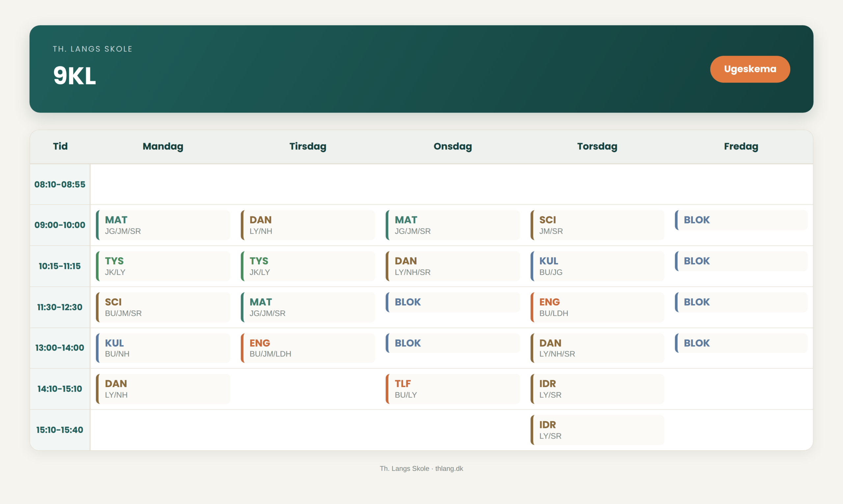Click Monday 14:10 DAN lesson LY/NH

coord(163,389)
